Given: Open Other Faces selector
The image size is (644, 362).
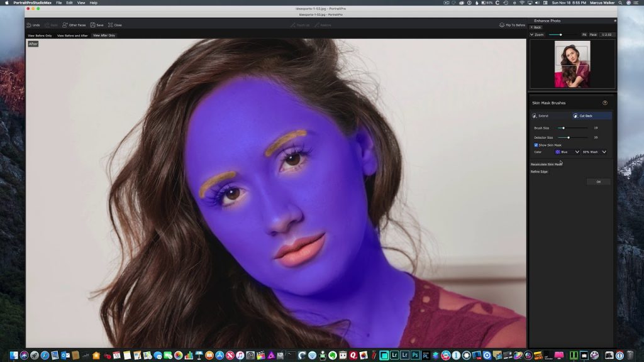Looking at the screenshot, I should (74, 25).
